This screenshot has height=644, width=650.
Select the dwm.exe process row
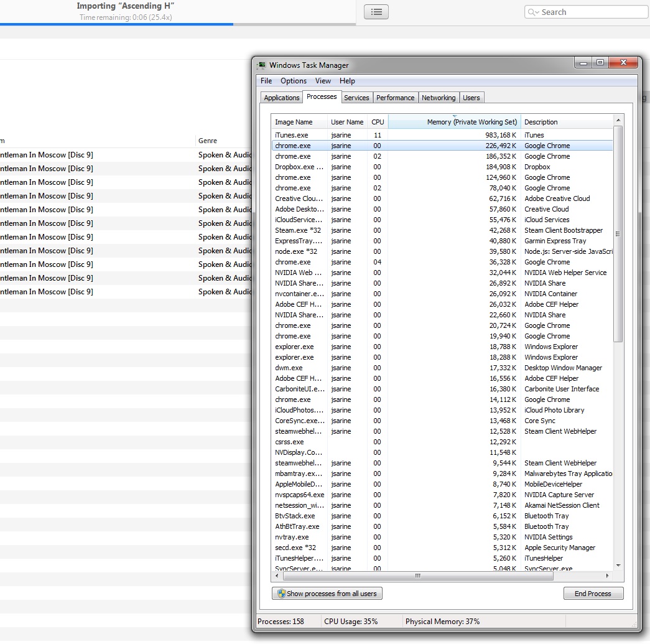pos(442,368)
